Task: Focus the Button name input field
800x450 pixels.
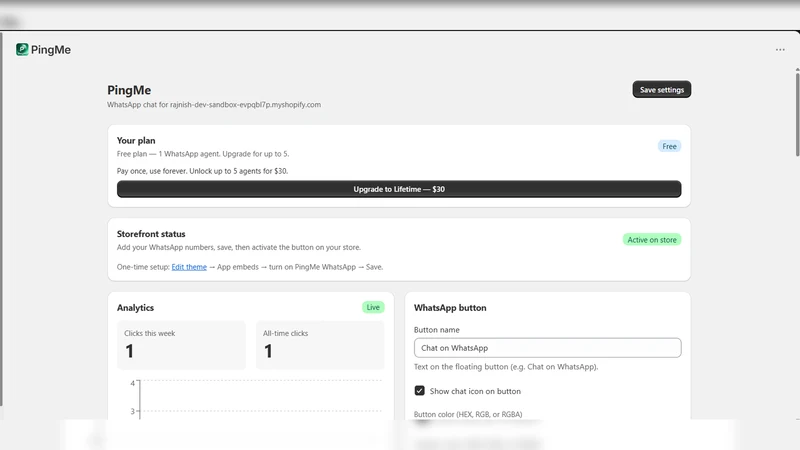Action: 547,347
